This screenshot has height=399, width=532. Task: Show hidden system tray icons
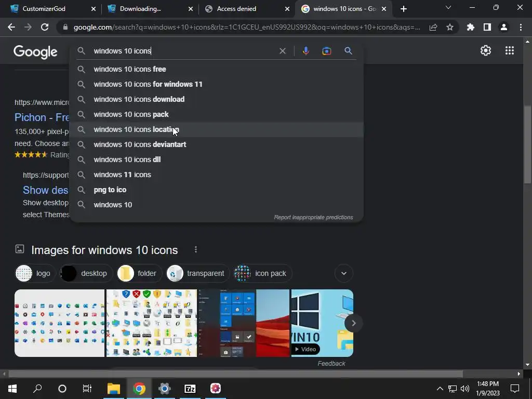click(x=440, y=389)
